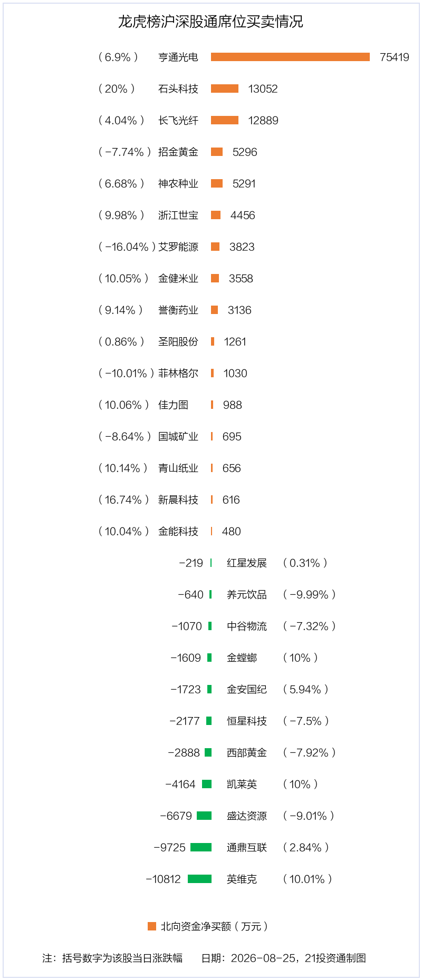Click the percentage label (10.05%) for 金健米业
422x980 pixels.
123,278
